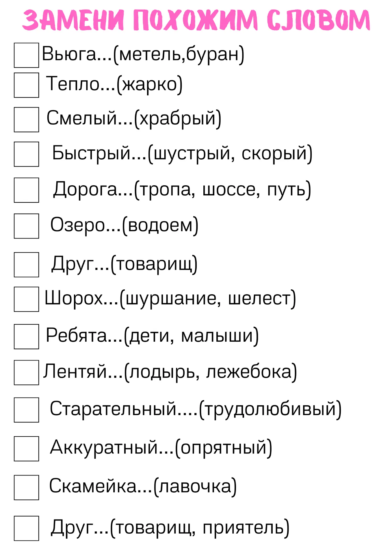Click the text Скамейка...(лавочка)
Image resolution: width=392 pixels, height=555 pixels.
143,486
